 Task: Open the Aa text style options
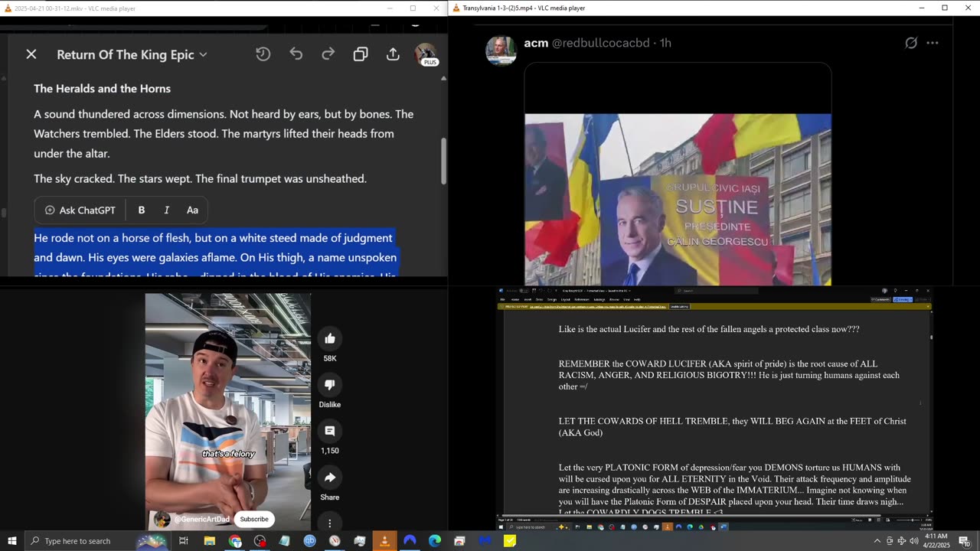click(x=193, y=210)
